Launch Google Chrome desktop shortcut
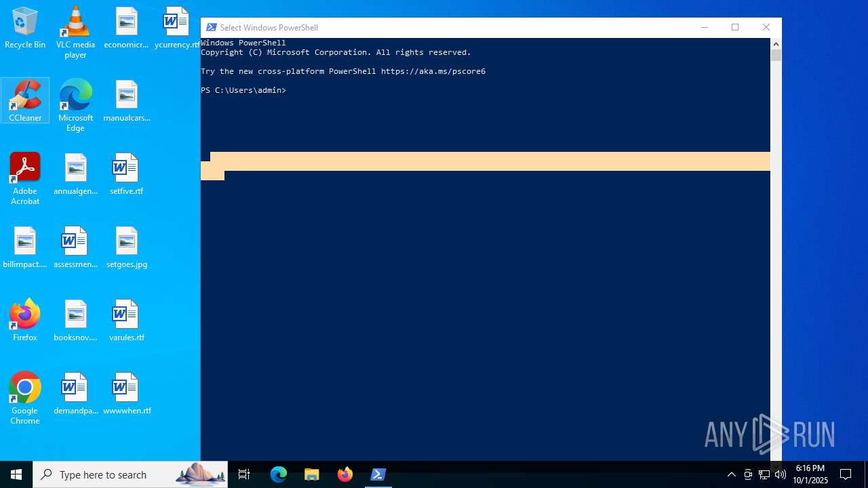 point(25,399)
